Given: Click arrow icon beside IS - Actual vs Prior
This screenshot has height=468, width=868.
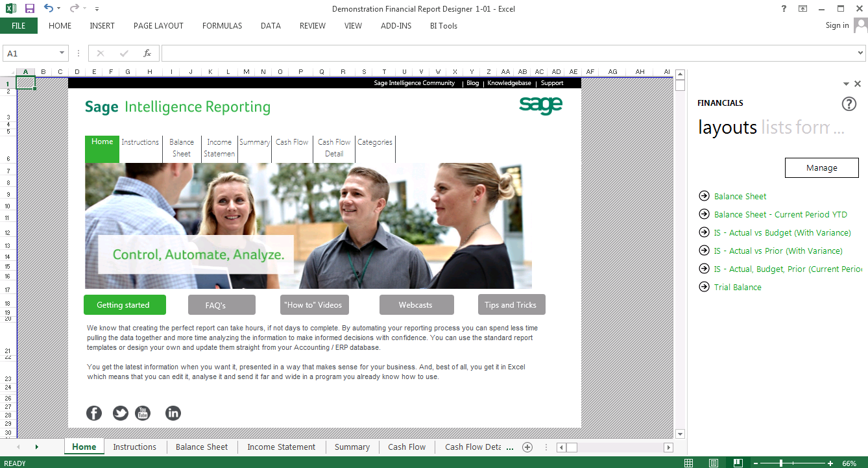Looking at the screenshot, I should (x=704, y=251).
